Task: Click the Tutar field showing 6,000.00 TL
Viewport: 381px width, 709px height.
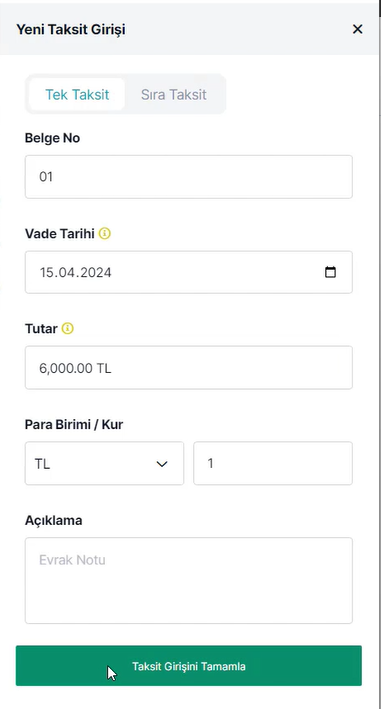Action: pyautogui.click(x=188, y=368)
